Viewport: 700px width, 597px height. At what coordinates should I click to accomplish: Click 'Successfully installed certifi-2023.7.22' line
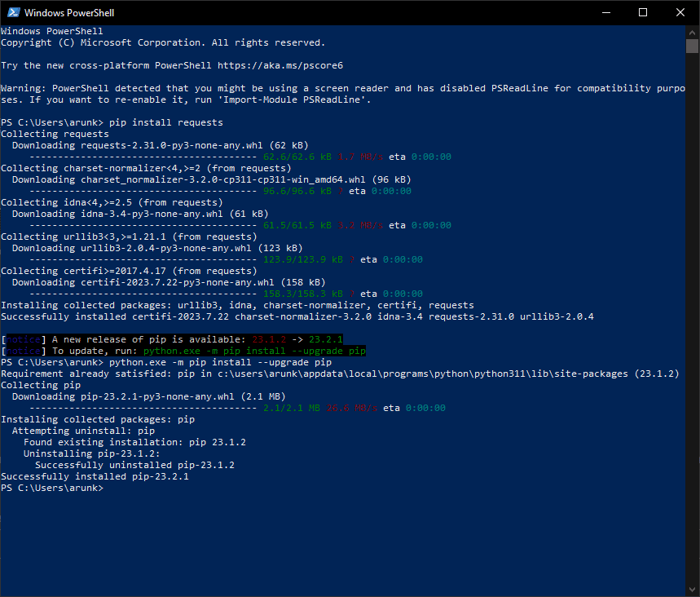[297, 316]
